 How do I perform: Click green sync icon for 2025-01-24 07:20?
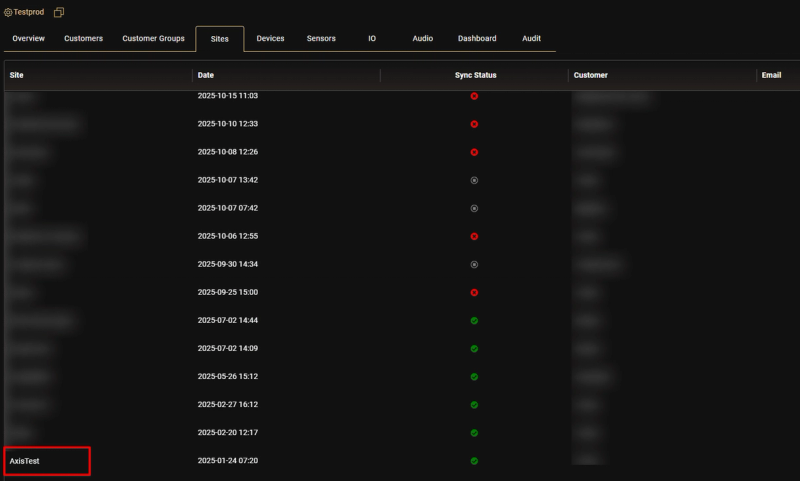point(474,461)
